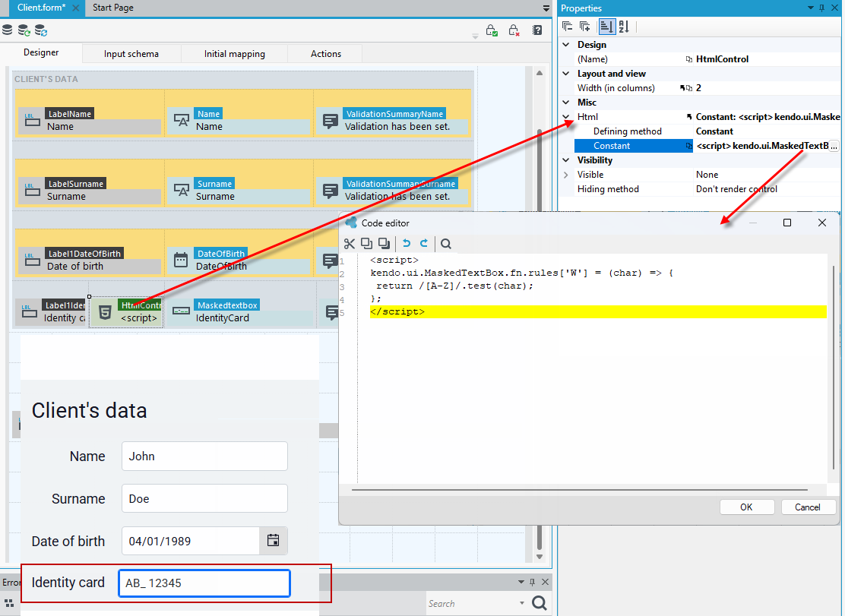Click the Paste icon in Code editor toolbar
Screen dimensions: 845x616
384,244
